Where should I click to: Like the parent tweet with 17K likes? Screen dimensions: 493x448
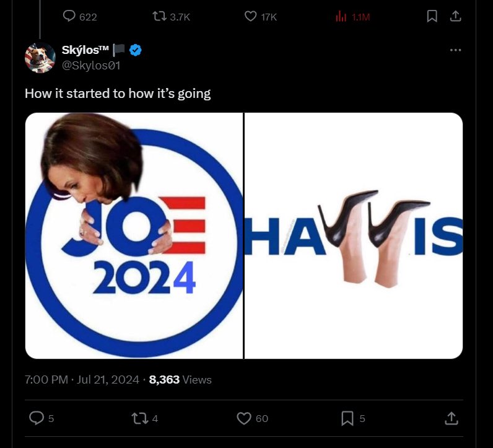pyautogui.click(x=261, y=16)
